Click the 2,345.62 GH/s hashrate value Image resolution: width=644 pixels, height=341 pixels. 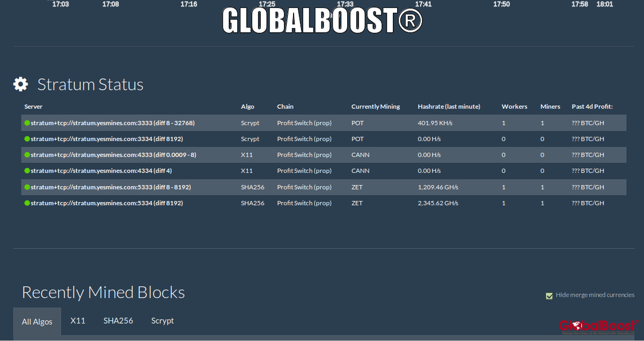[437, 203]
